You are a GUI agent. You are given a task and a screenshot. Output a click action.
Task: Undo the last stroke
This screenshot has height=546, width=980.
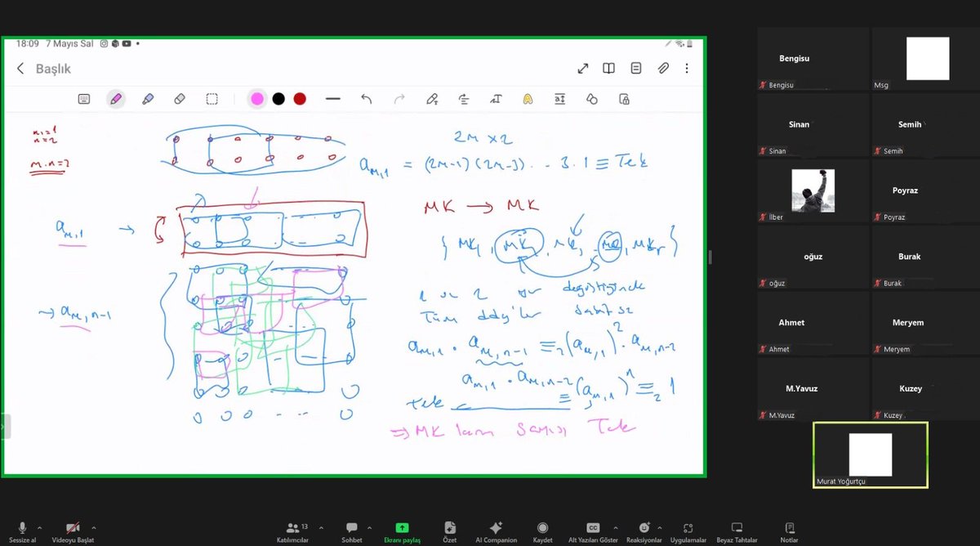coord(366,99)
